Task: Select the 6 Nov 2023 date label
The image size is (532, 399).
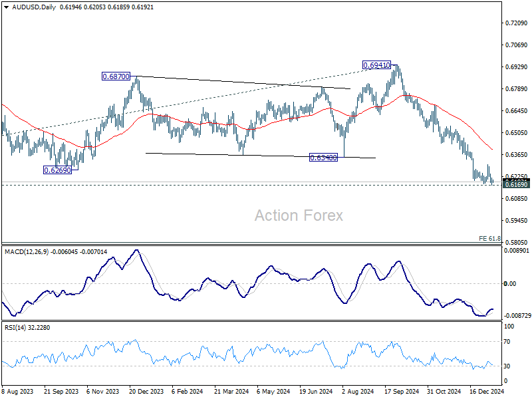Action: pos(103,391)
